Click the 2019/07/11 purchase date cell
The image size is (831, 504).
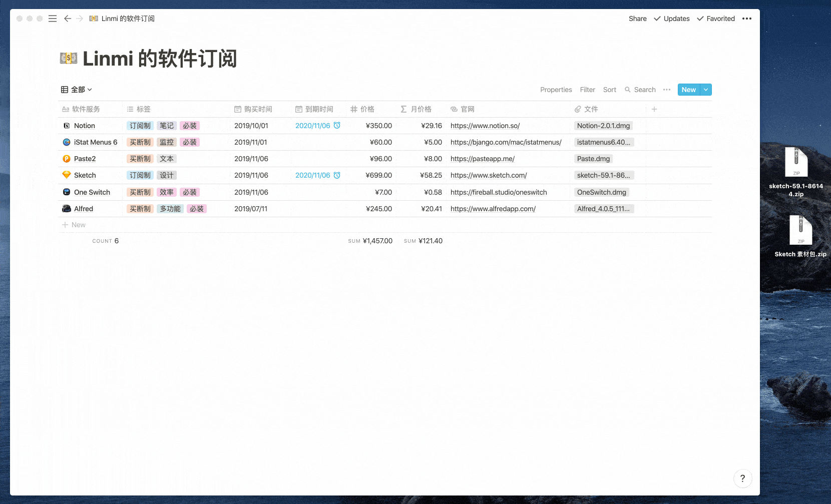tap(251, 209)
